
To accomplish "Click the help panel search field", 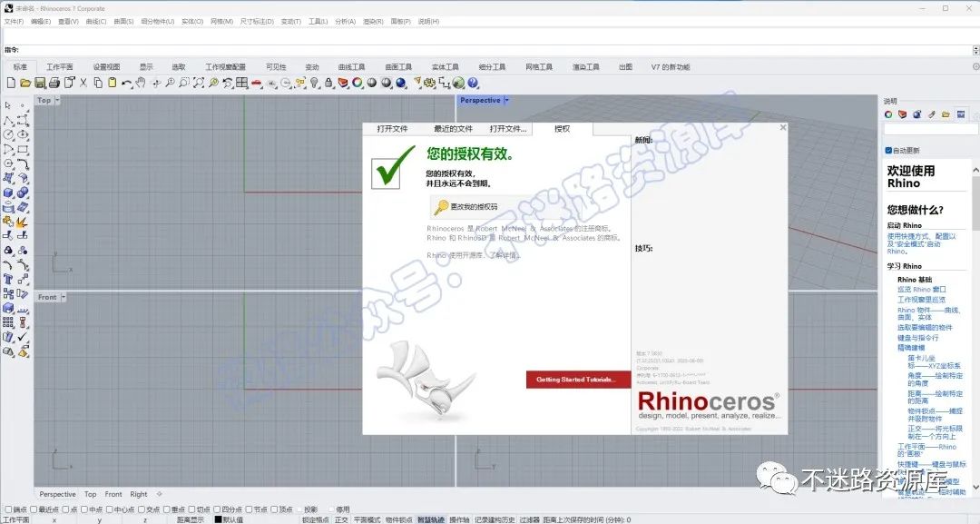I will 930,129.
